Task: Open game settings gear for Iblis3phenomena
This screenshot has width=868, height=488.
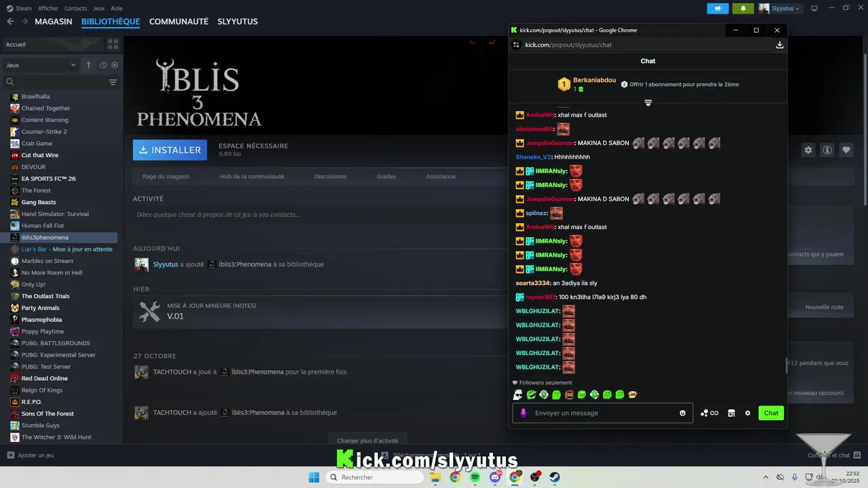Action: (x=808, y=150)
